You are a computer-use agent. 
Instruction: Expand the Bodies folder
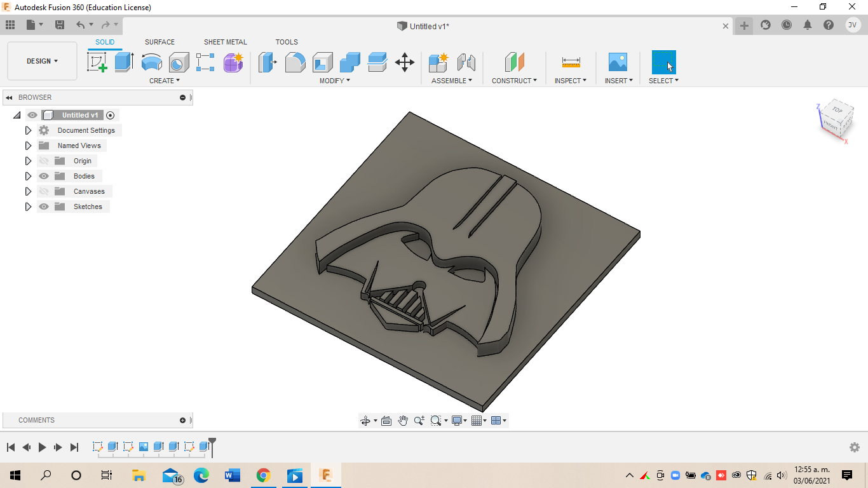(x=28, y=176)
